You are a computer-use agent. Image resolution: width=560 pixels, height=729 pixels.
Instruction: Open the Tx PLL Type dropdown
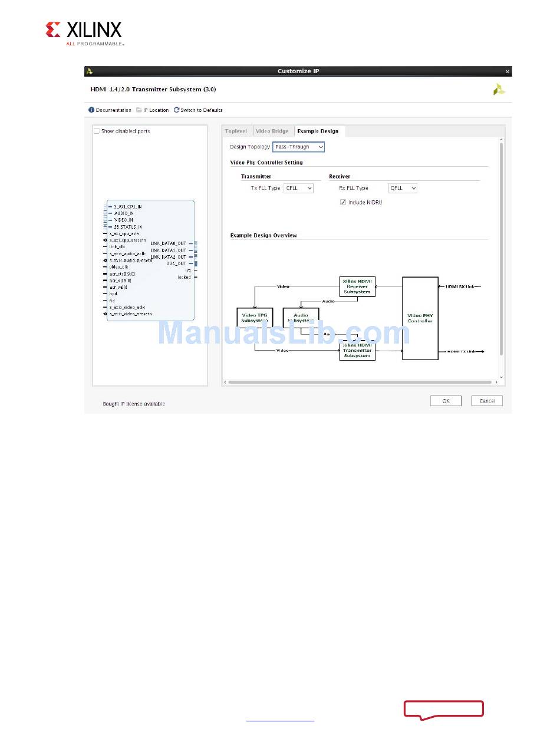pyautogui.click(x=298, y=188)
